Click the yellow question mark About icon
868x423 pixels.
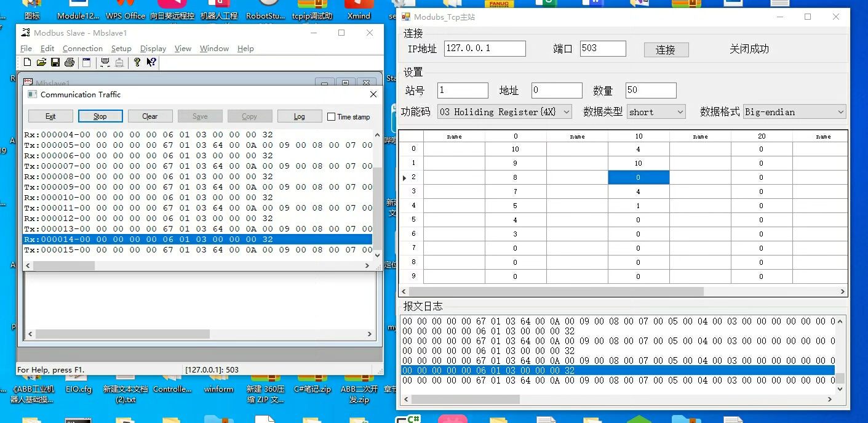pos(137,62)
